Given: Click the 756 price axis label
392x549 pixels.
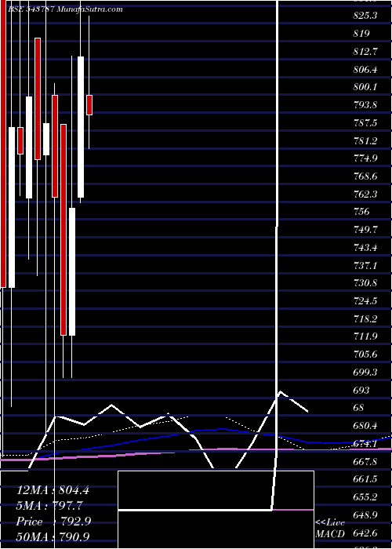Looking at the screenshot, I should point(361,212).
